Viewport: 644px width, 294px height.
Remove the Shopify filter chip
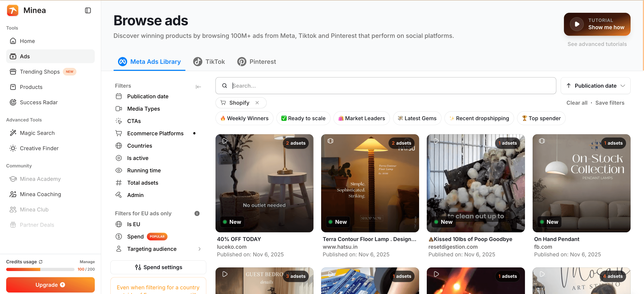point(257,103)
